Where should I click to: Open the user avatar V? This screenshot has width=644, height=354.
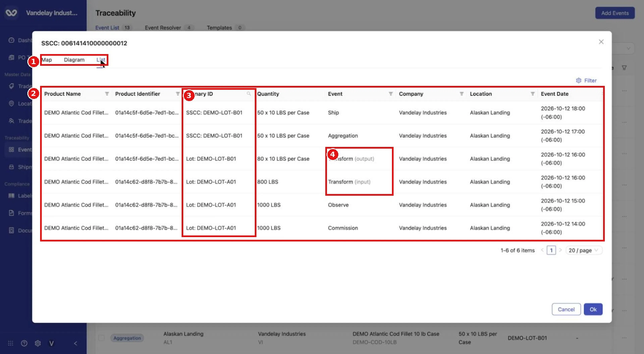[51, 343]
